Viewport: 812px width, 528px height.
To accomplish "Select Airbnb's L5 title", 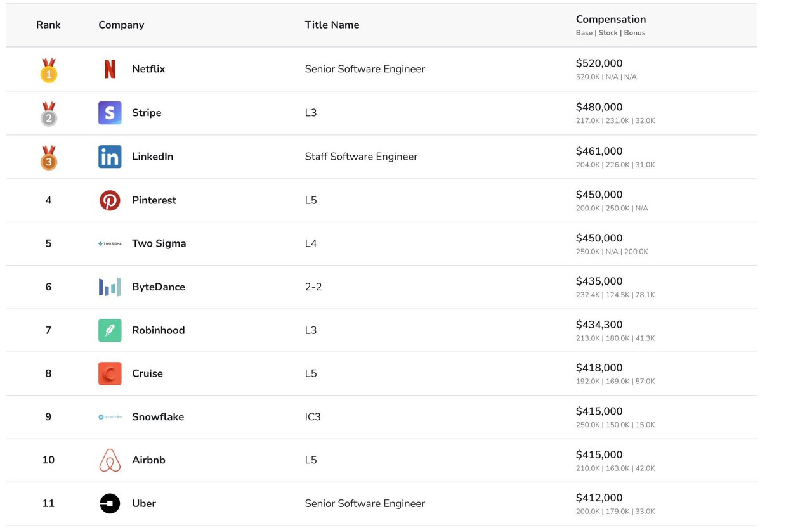I will coord(311,460).
